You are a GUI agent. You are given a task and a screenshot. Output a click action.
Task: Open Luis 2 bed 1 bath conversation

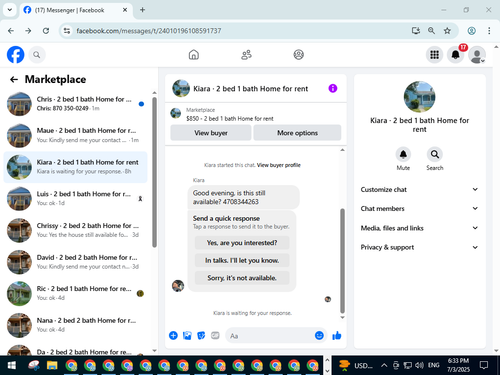tap(75, 199)
